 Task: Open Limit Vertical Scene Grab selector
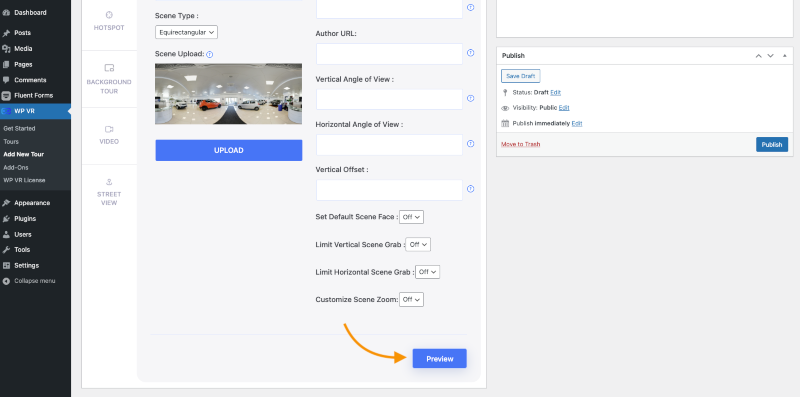tap(418, 244)
